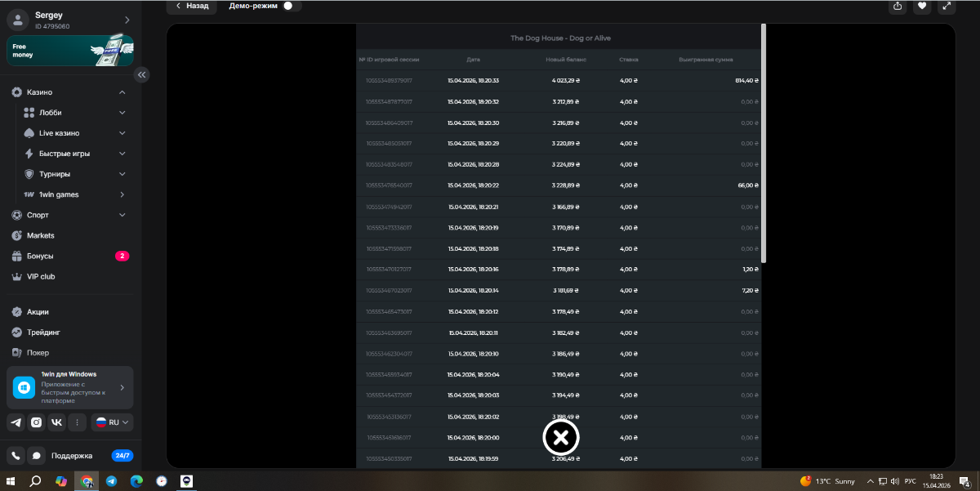Screen dimensions: 980x491
Task: Toggle the Демо-режим switch
Action: pos(290,6)
